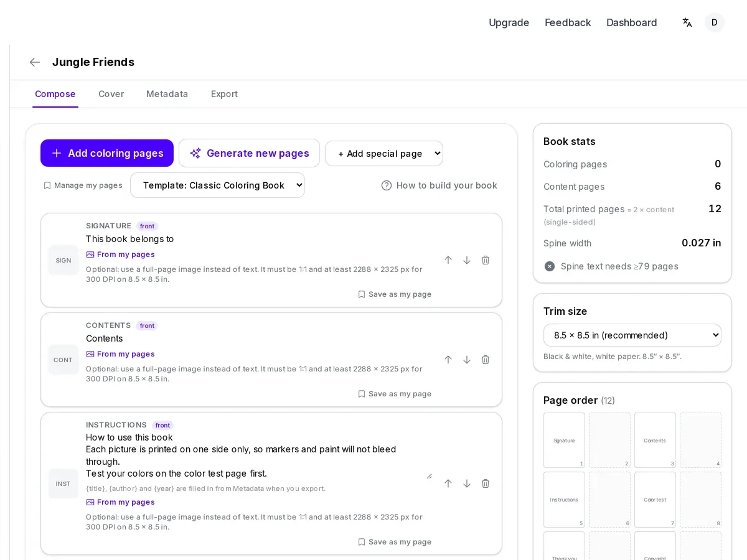The image size is (747, 560).
Task: Open the Upgrade page
Action: (x=509, y=22)
